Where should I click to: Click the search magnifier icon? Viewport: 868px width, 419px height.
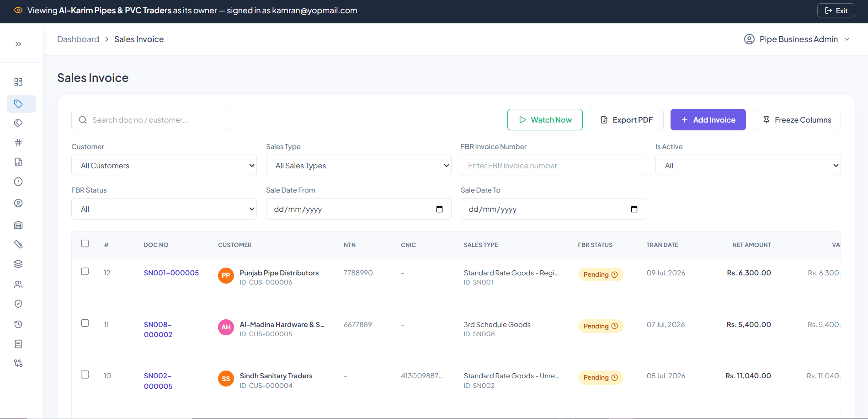83,120
